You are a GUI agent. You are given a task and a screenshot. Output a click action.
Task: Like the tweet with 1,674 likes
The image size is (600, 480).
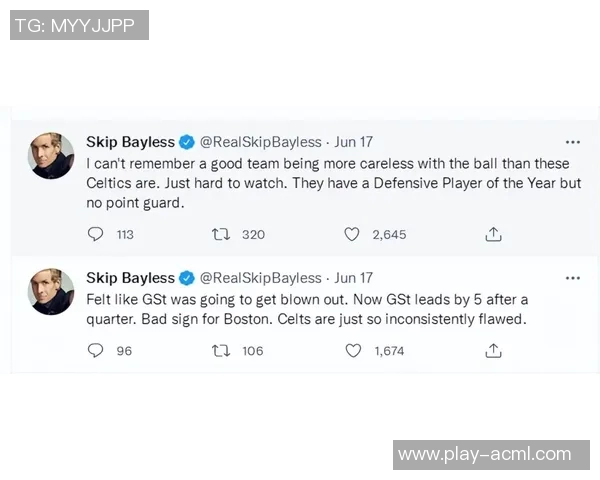point(352,351)
